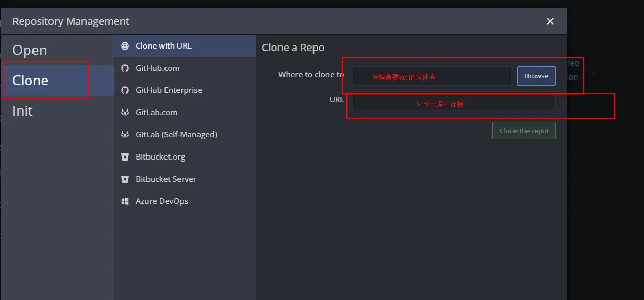This screenshot has height=300, width=644.
Task: Select the Clone tab
Action: pyautogui.click(x=57, y=81)
